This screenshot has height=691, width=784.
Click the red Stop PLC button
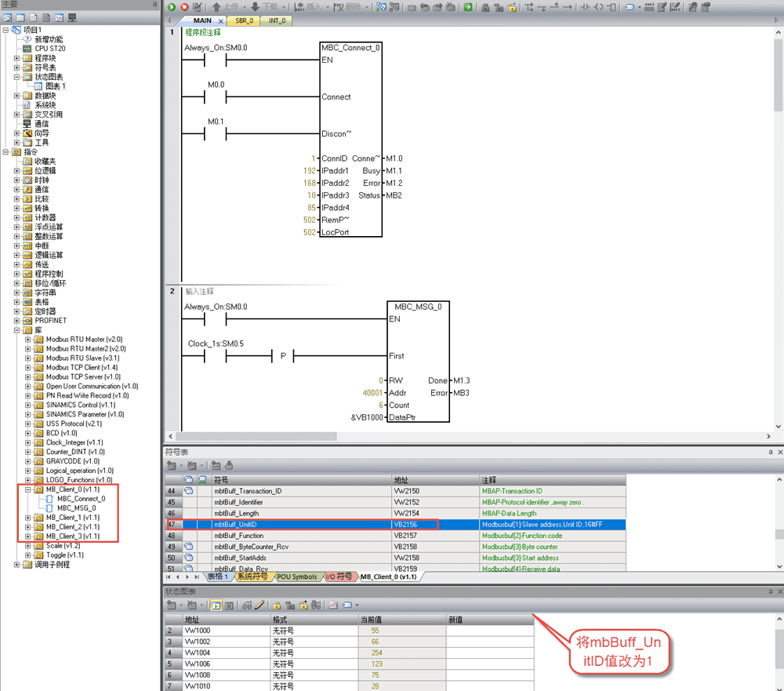pos(185,7)
